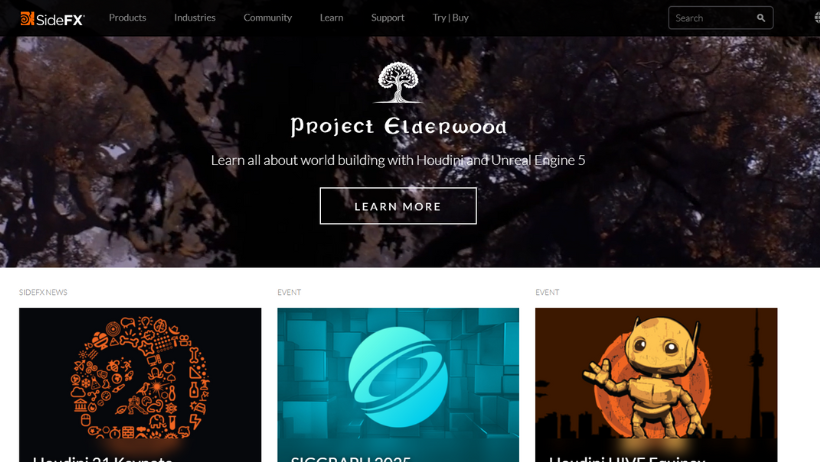Open the Support menu
This screenshot has width=820, height=462.
(388, 18)
